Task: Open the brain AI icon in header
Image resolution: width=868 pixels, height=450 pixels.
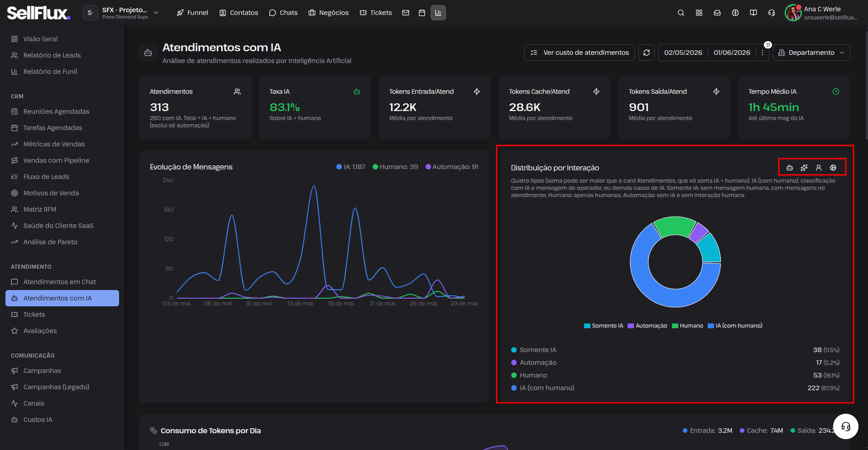Action: [x=735, y=13]
